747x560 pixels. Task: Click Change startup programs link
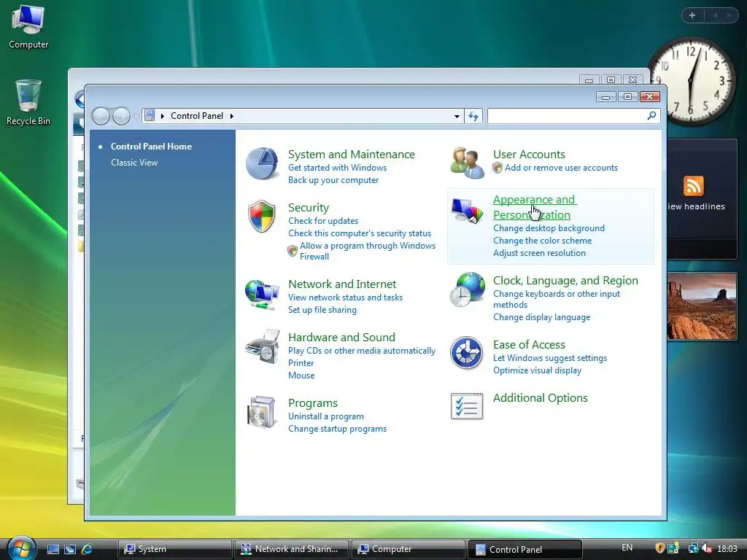[337, 429]
